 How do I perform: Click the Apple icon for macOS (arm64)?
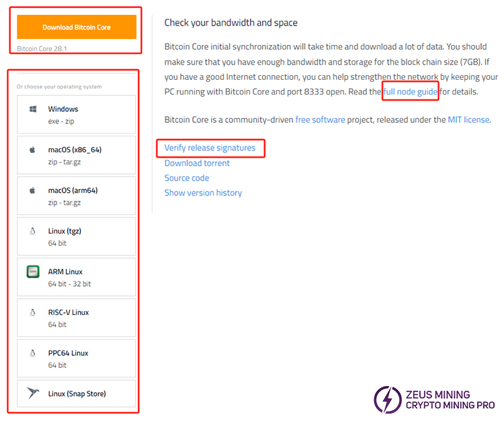pyautogui.click(x=32, y=191)
